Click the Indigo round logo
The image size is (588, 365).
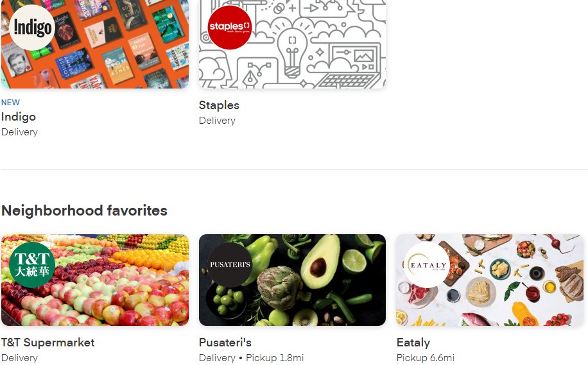point(32,28)
